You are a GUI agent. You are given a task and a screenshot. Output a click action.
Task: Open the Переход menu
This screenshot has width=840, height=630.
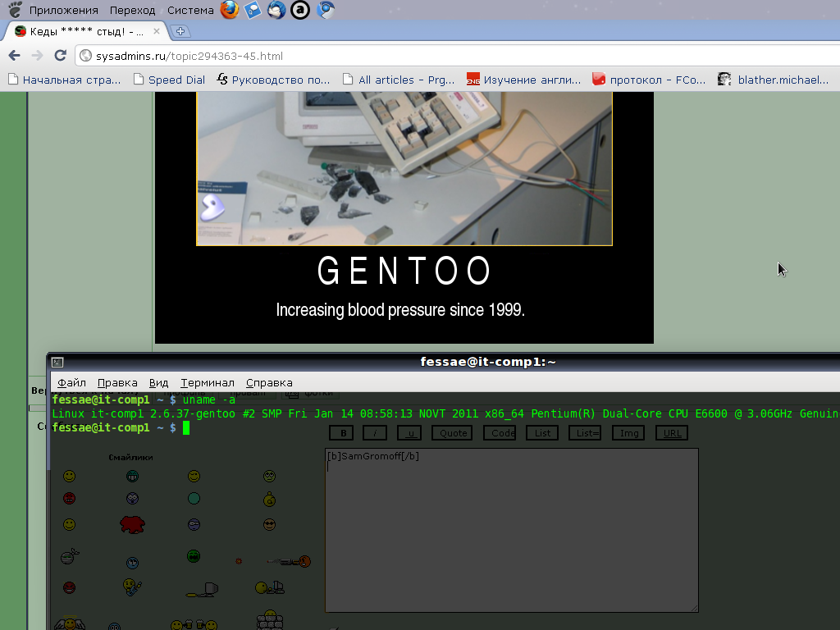pyautogui.click(x=132, y=10)
